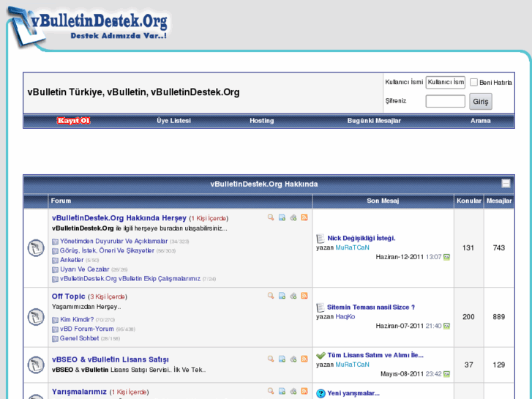The height and width of the screenshot is (399, 532).
Task: Click the magnifier icon in Off Topic row
Action: (271, 296)
